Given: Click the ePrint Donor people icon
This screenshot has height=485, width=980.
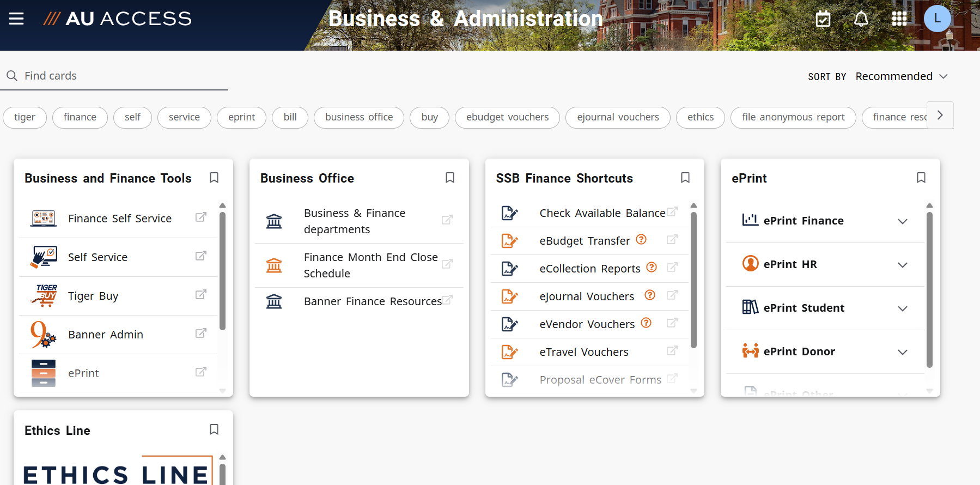Looking at the screenshot, I should point(750,351).
